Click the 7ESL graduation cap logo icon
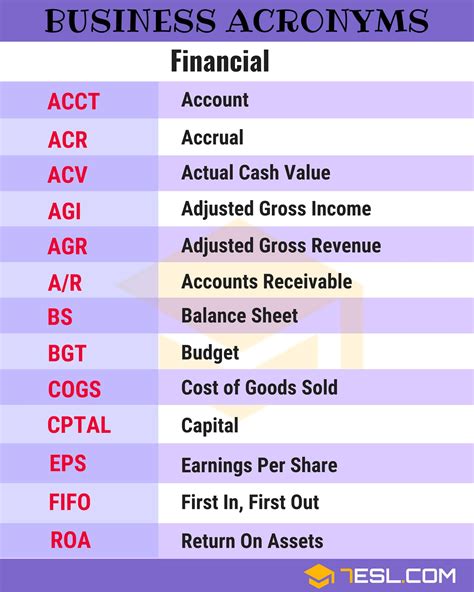 319,576
